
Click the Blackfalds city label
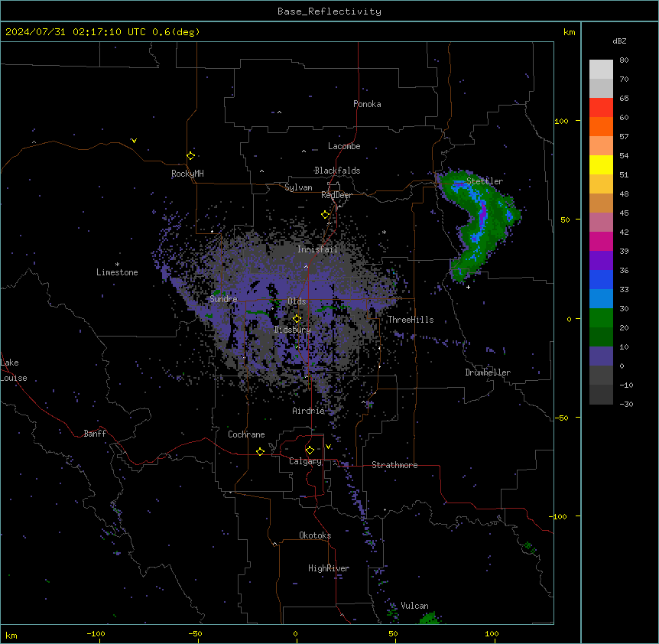point(337,171)
